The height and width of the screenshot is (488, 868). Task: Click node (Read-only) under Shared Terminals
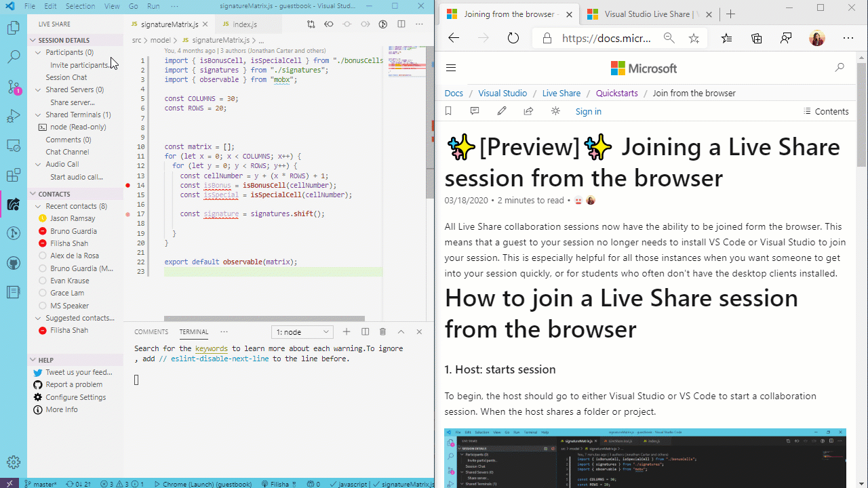pyautogui.click(x=77, y=127)
